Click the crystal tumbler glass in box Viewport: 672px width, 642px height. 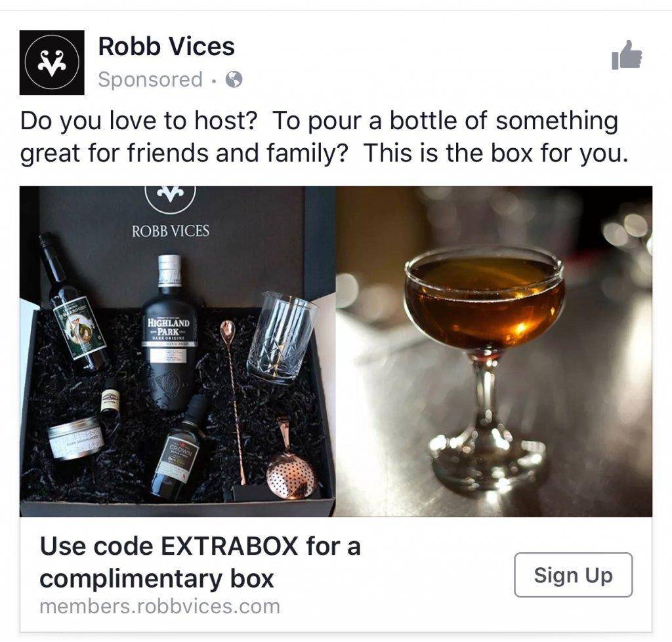click(x=282, y=337)
